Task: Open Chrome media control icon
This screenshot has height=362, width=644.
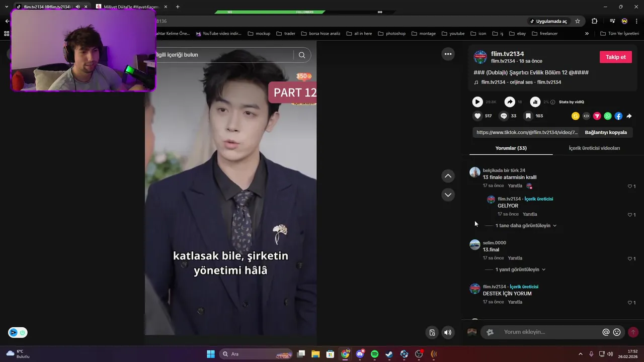Action: coord(612,21)
